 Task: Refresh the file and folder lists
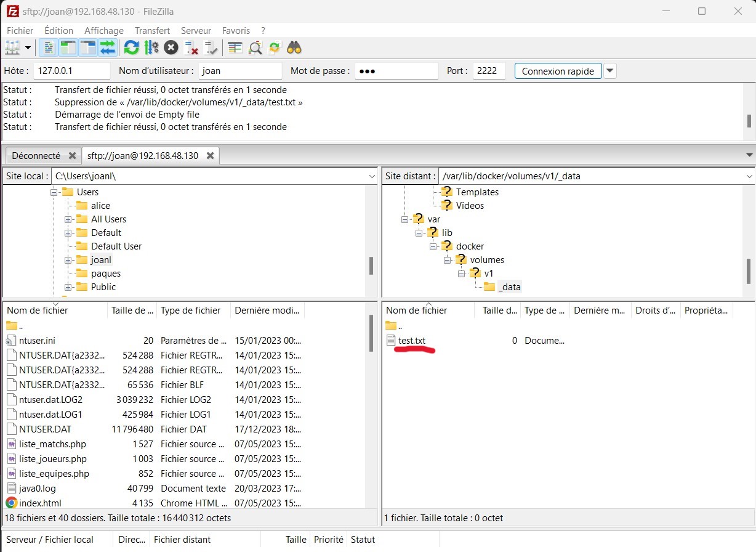(x=131, y=47)
